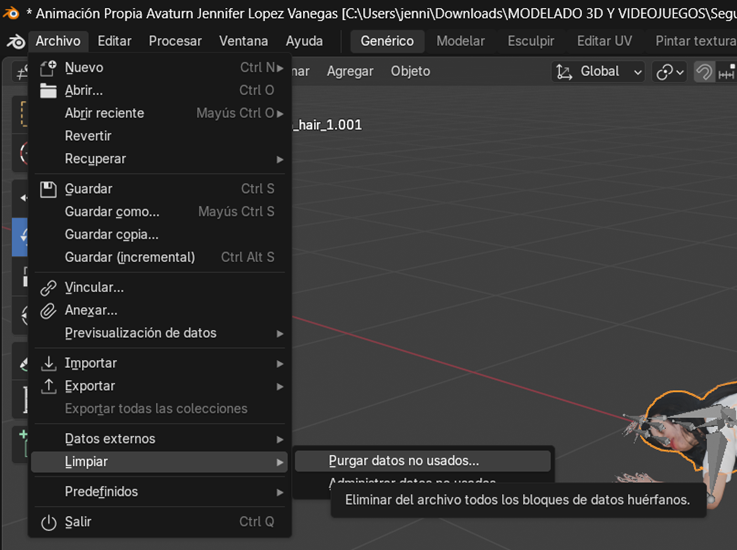This screenshot has width=737, height=550.
Task: Open the Global transform orientation dropdown
Action: click(x=598, y=72)
